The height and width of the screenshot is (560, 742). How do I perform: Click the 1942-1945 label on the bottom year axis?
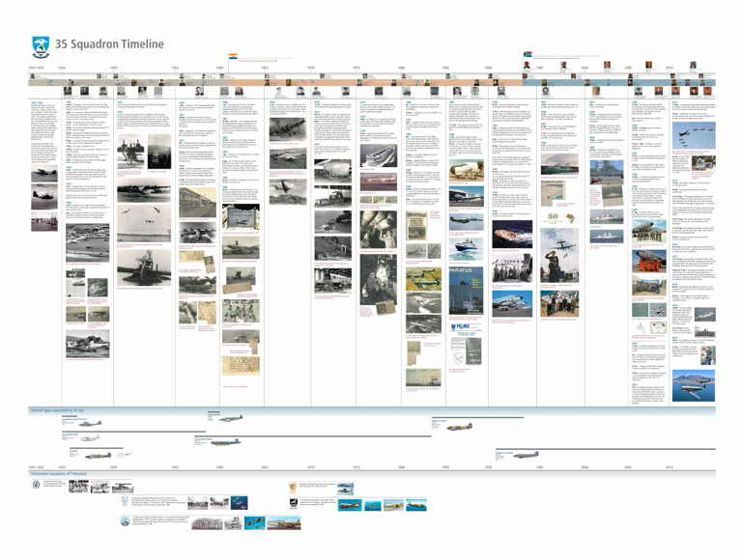coord(36,466)
